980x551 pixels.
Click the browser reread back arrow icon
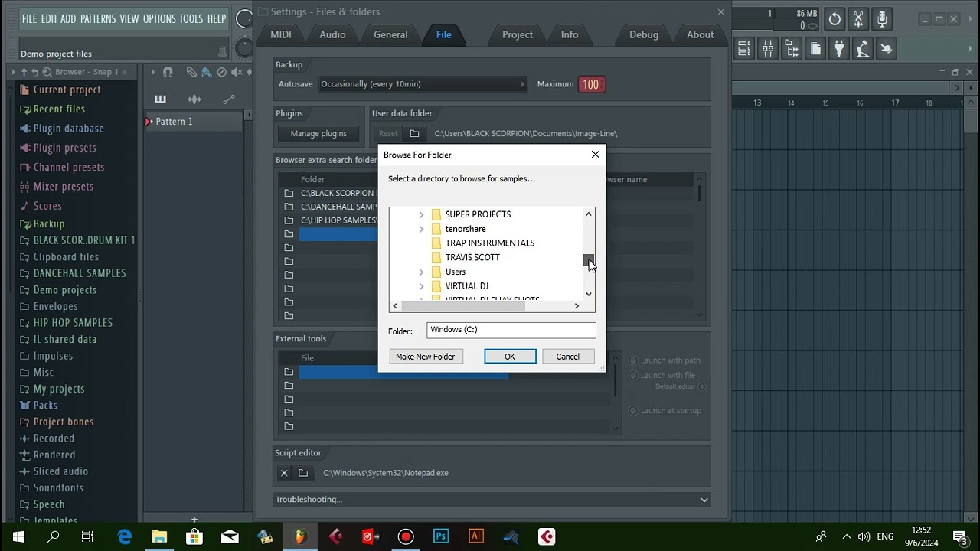(35, 72)
